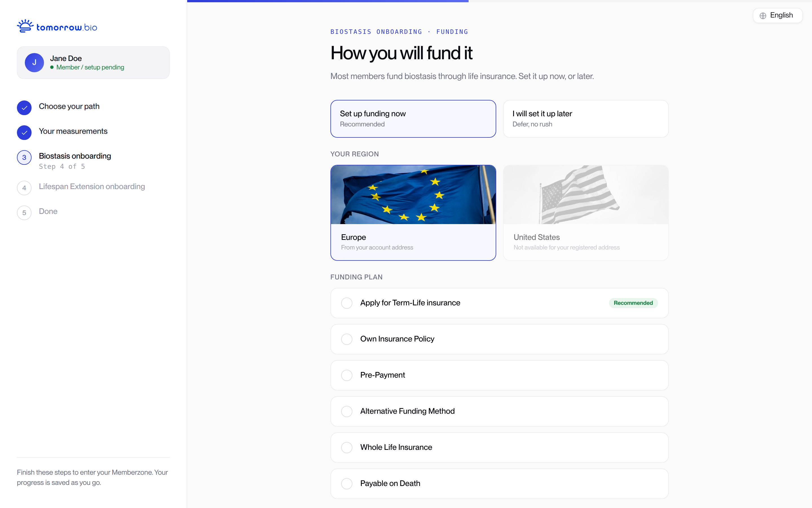
Task: Click the checkmark icon for Choose your path
Action: click(24, 108)
